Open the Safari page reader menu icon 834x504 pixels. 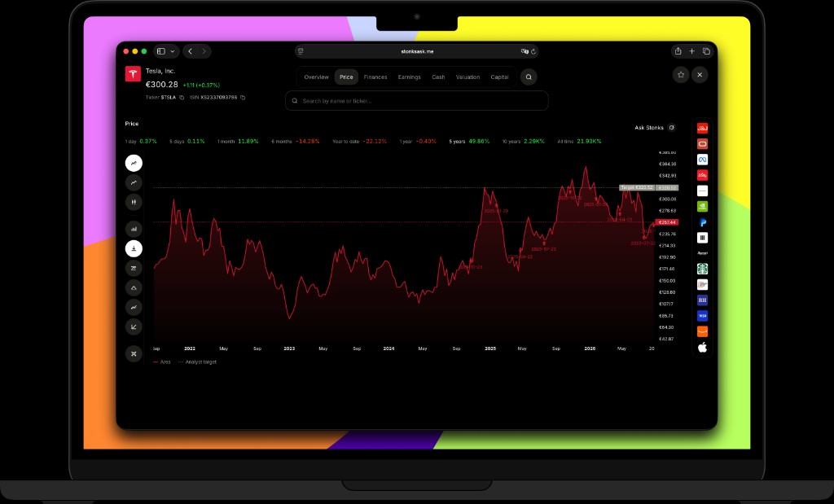(x=301, y=51)
